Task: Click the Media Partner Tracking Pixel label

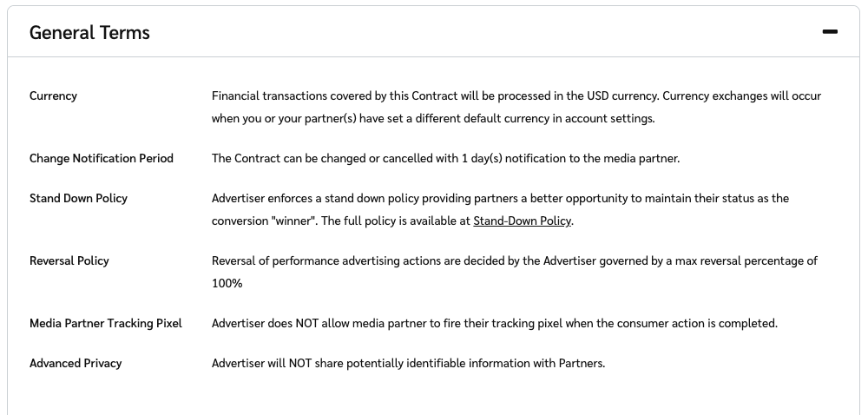Action: point(106,323)
